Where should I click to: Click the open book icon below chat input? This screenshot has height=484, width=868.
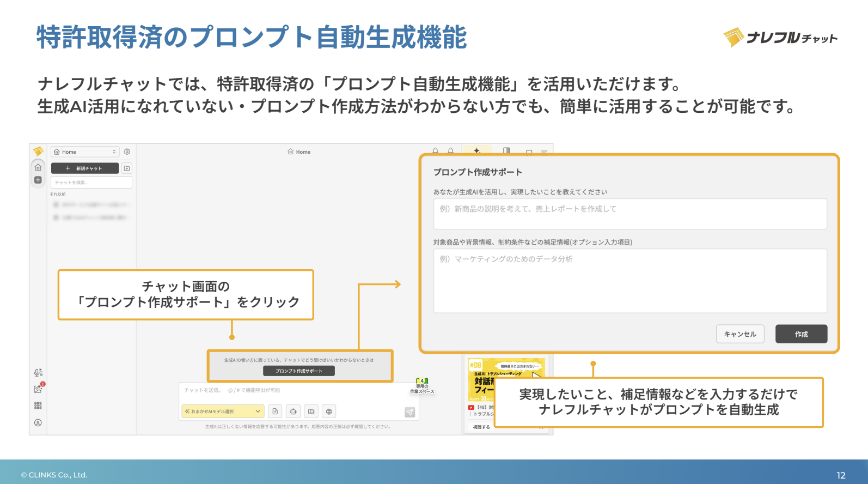[x=311, y=412]
